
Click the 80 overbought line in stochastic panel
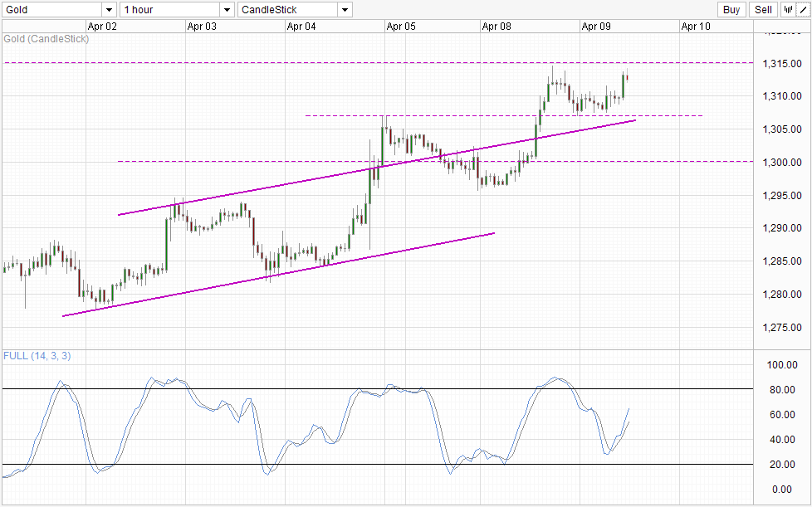(x=249, y=387)
